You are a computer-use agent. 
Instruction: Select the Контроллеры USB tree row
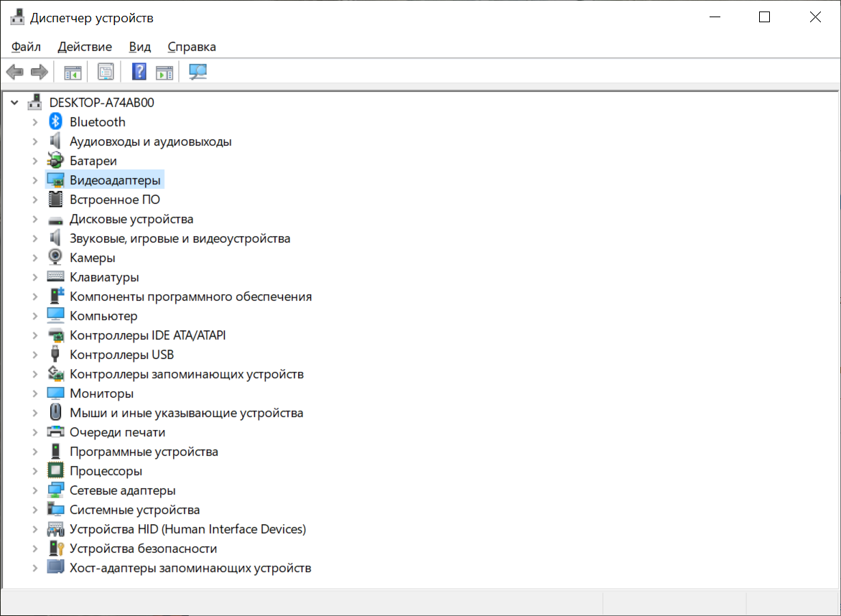(x=122, y=355)
